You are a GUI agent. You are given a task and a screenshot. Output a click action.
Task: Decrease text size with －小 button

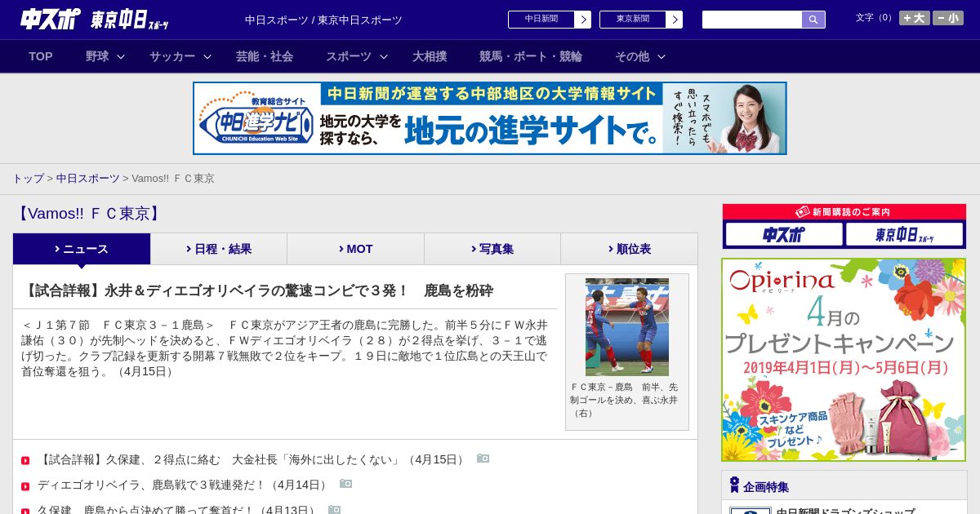948,18
